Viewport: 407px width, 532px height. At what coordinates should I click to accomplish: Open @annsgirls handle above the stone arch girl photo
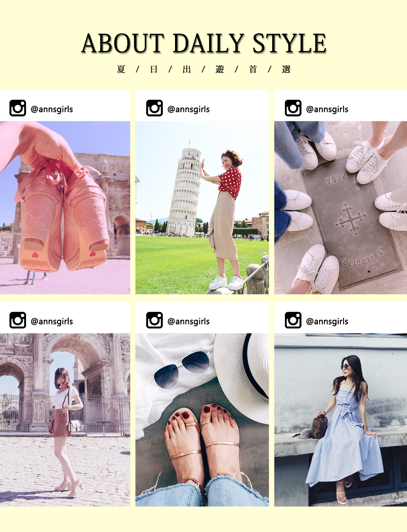pos(52,321)
